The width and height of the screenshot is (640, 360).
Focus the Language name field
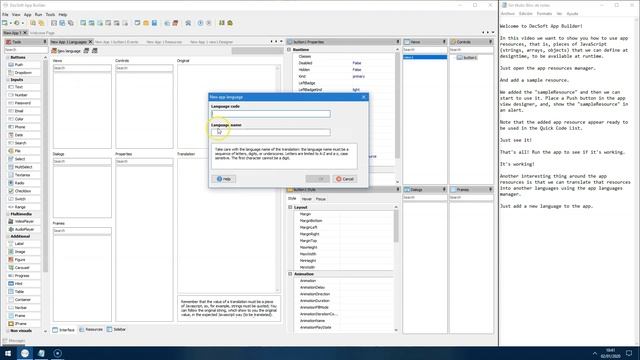pyautogui.click(x=271, y=132)
